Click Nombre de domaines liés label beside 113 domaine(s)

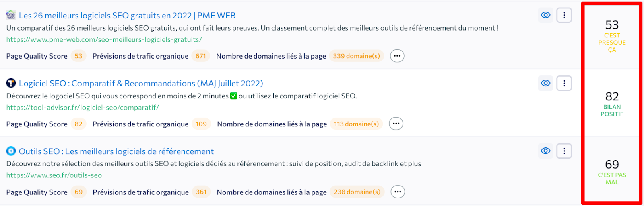272,124
